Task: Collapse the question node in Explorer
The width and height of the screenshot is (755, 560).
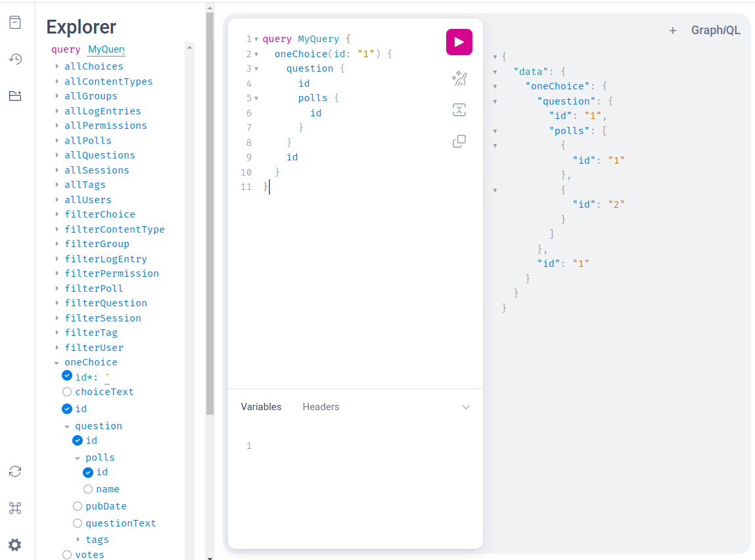Action: pyautogui.click(x=68, y=427)
